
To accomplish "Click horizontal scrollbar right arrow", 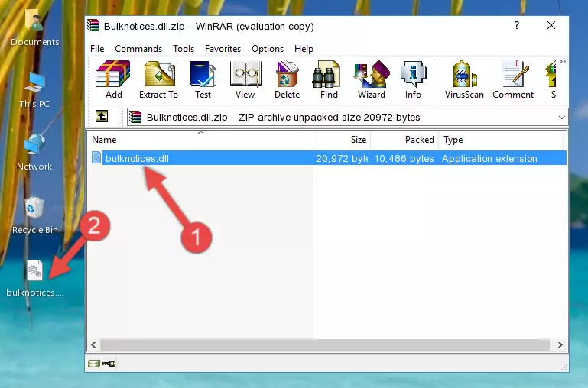I will (560, 344).
